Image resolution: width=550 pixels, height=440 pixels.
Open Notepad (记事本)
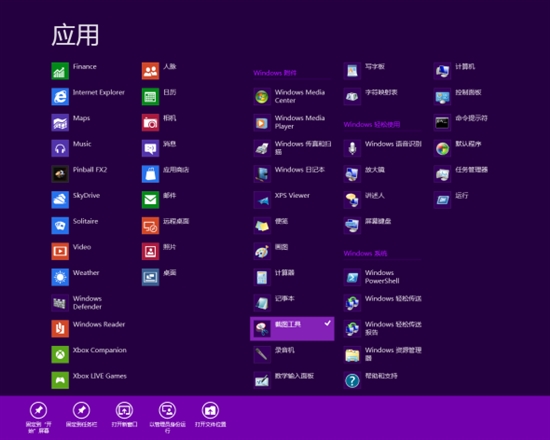point(274,303)
